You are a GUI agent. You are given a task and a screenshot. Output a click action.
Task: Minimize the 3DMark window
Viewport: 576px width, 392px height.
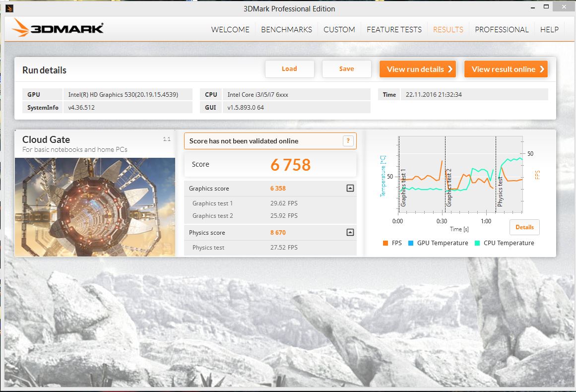tap(533, 7)
